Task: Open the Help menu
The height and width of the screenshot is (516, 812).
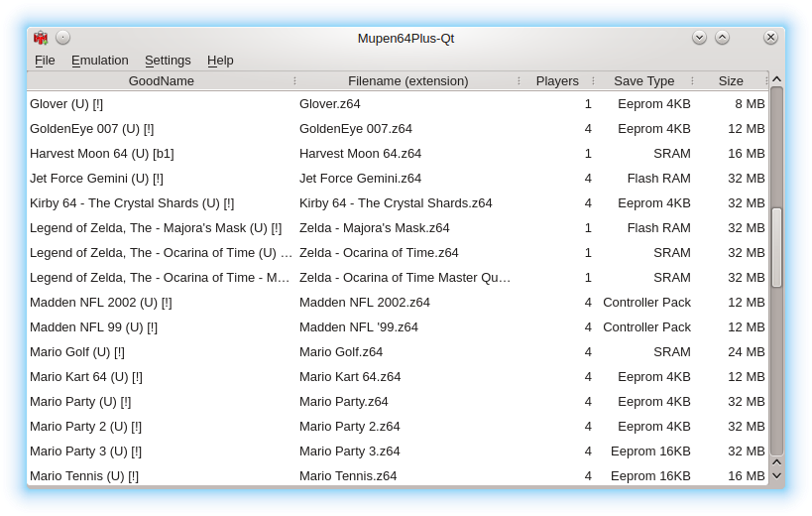Action: tap(220, 61)
